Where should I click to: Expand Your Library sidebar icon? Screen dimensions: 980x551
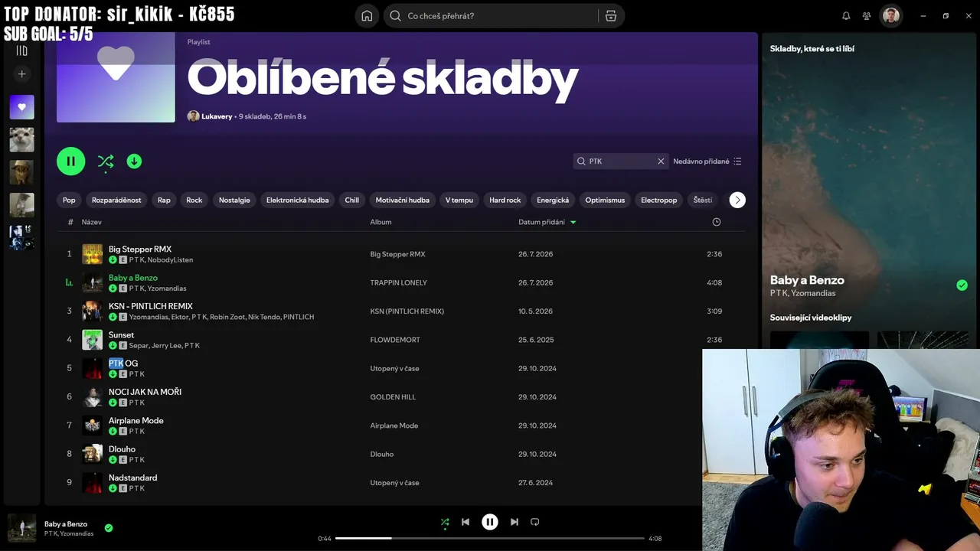pyautogui.click(x=21, y=51)
